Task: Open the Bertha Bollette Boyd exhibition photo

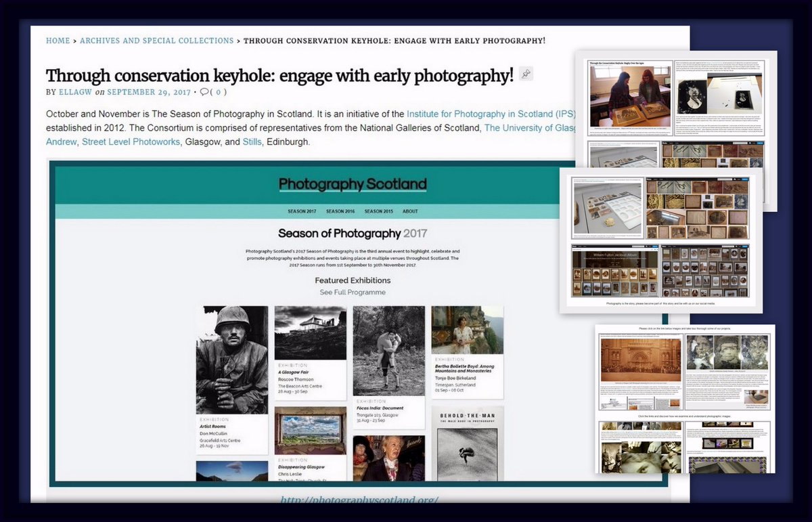Action: pyautogui.click(x=468, y=330)
